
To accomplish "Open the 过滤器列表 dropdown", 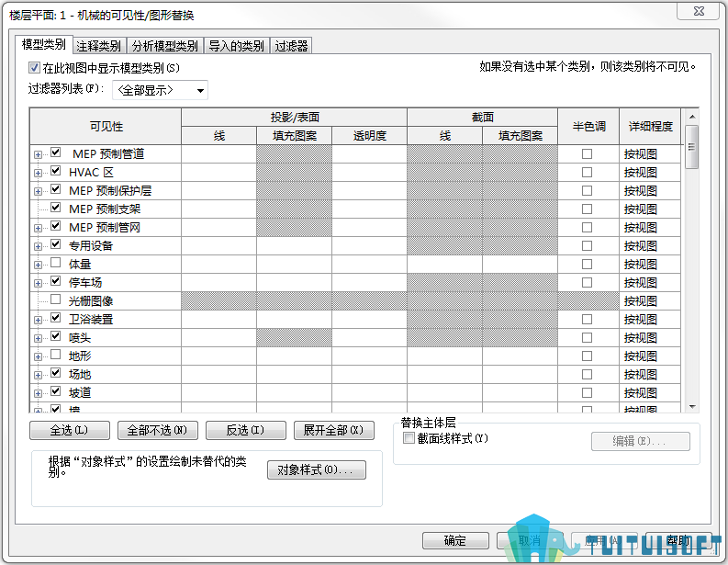I will point(160,90).
